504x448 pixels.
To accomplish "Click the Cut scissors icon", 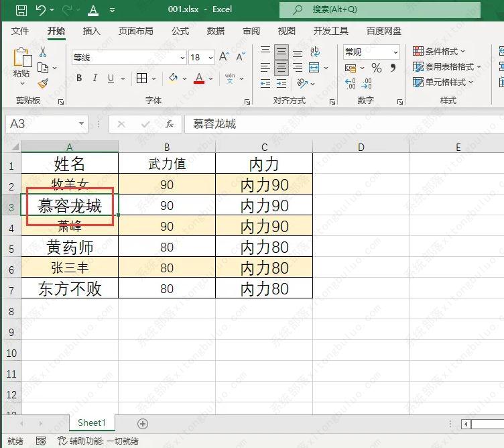I will click(x=44, y=52).
